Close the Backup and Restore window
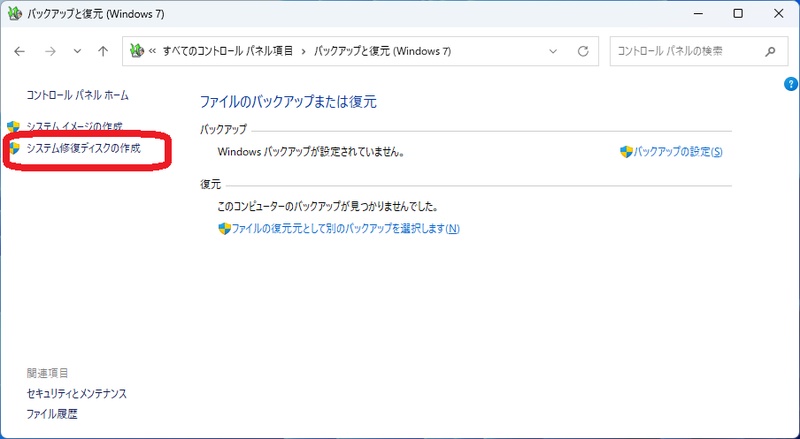 (x=779, y=14)
